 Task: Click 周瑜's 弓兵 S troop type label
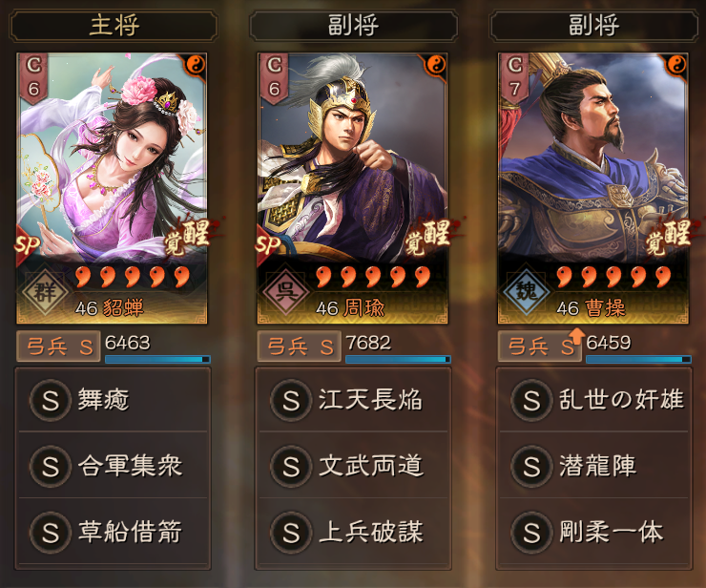(x=299, y=346)
